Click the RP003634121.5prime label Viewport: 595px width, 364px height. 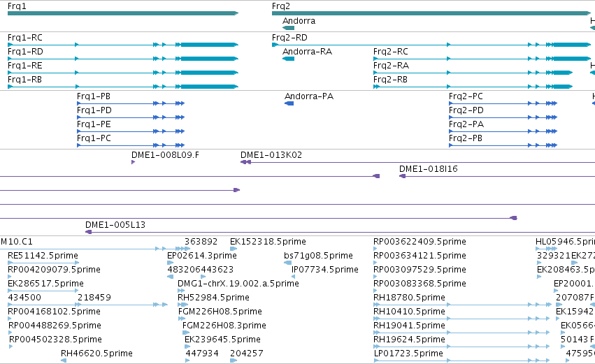[x=420, y=256]
